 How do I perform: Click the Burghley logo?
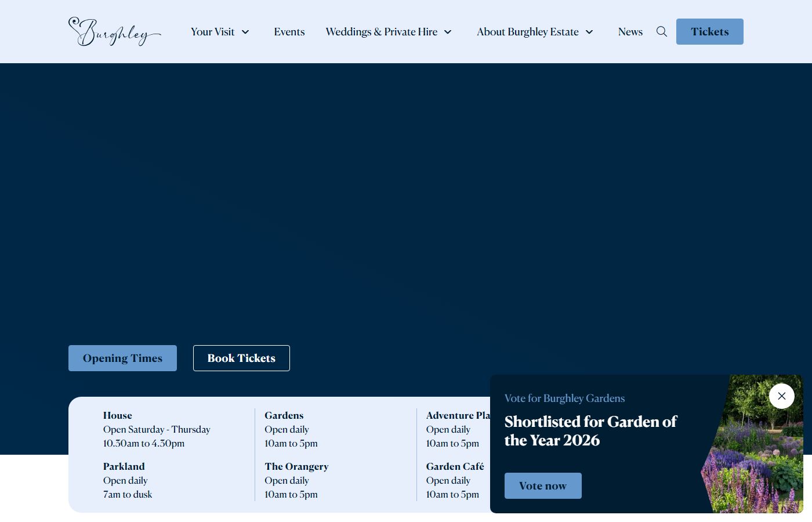[115, 31]
